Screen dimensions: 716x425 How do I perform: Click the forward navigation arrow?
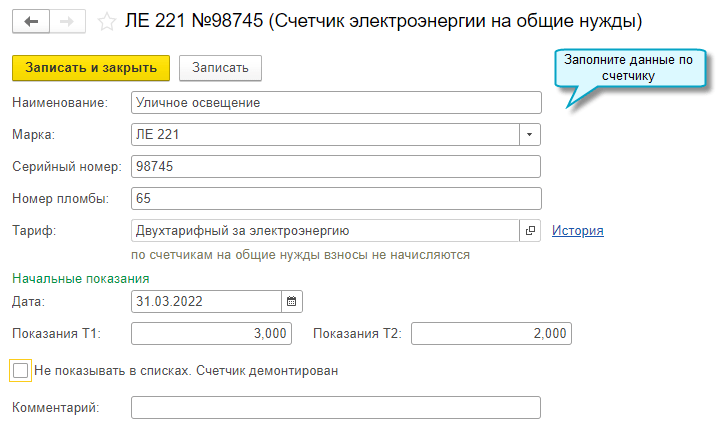point(67,21)
